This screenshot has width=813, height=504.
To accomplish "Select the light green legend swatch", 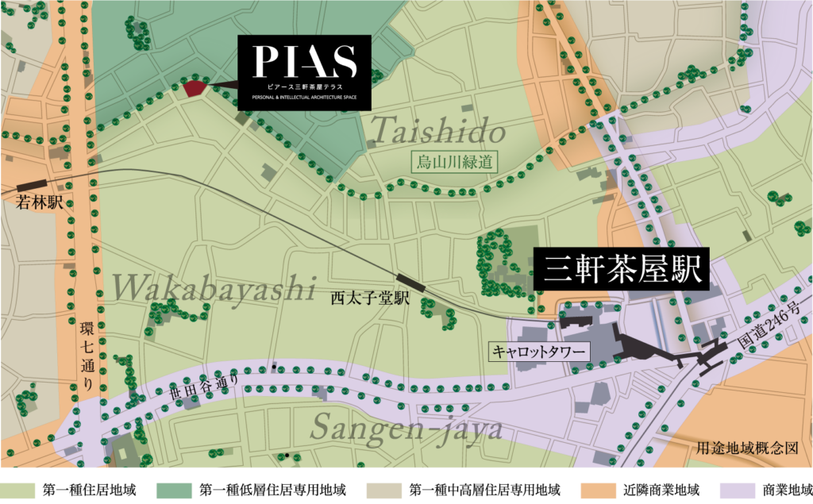I will tap(17, 491).
